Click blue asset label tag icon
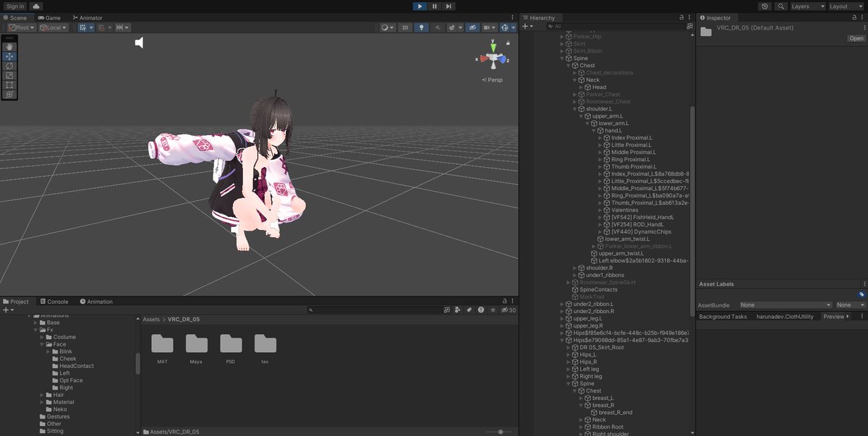 point(861,294)
